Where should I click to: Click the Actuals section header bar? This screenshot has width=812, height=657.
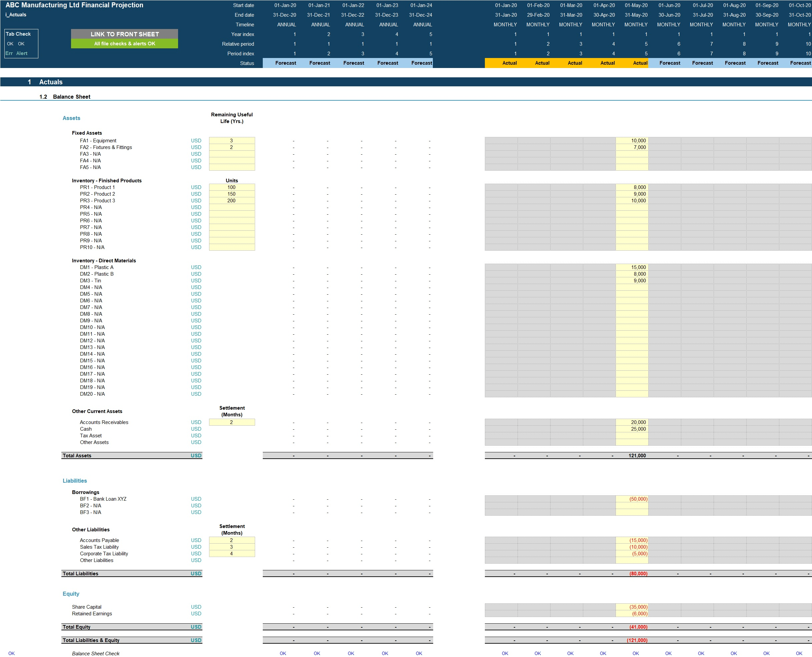(x=50, y=82)
